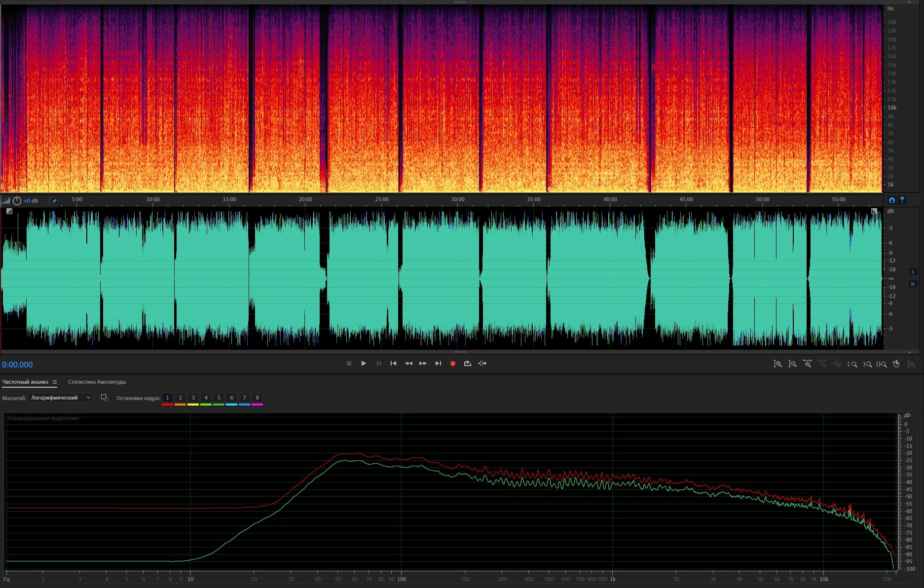Click the headphones icon above the dB scale
This screenshot has height=588, width=924.
tap(891, 200)
